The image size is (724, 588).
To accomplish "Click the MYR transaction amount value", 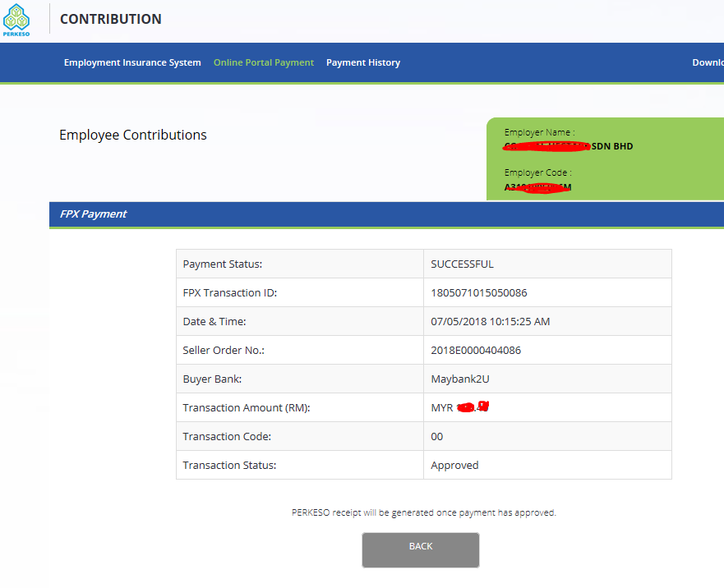I will [460, 407].
